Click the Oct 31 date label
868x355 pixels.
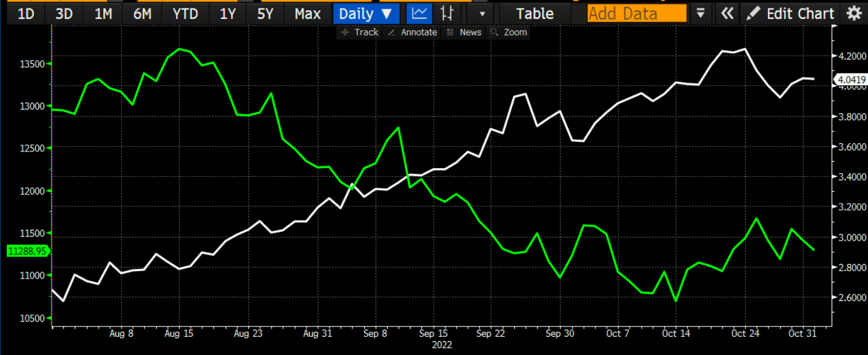[x=802, y=333]
